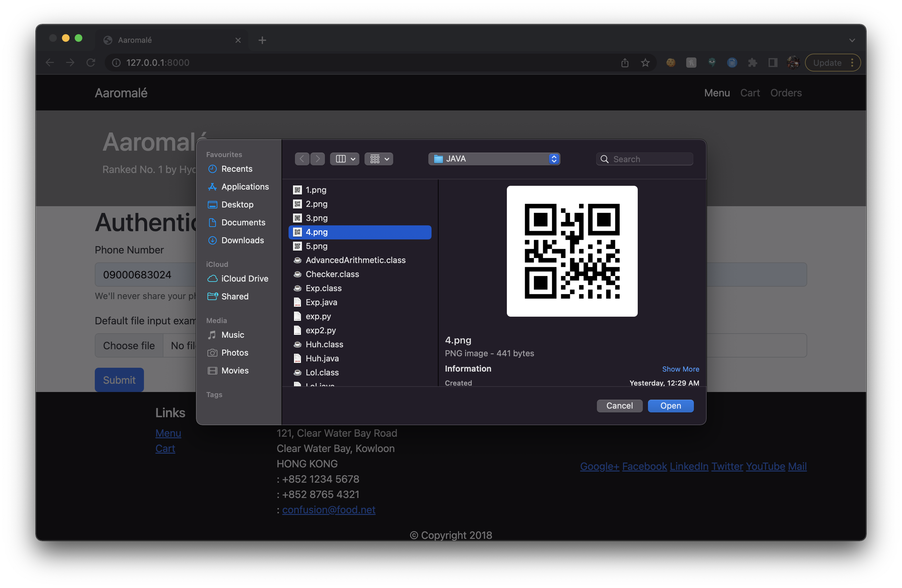Select Huh.class file
Image resolution: width=902 pixels, height=588 pixels.
pyautogui.click(x=360, y=344)
